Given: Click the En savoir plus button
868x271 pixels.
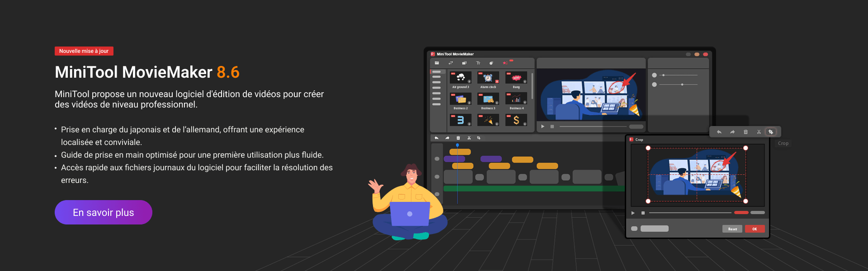Looking at the screenshot, I should [x=104, y=212].
